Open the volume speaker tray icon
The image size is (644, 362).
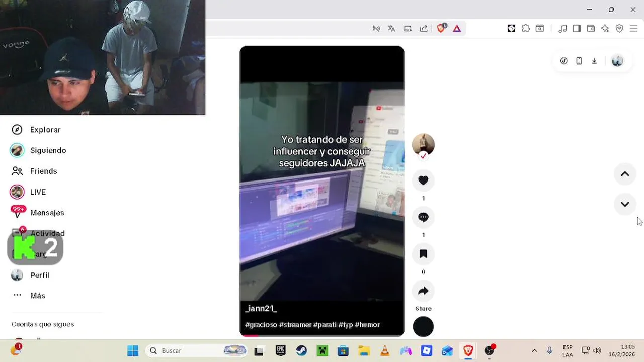pyautogui.click(x=597, y=351)
